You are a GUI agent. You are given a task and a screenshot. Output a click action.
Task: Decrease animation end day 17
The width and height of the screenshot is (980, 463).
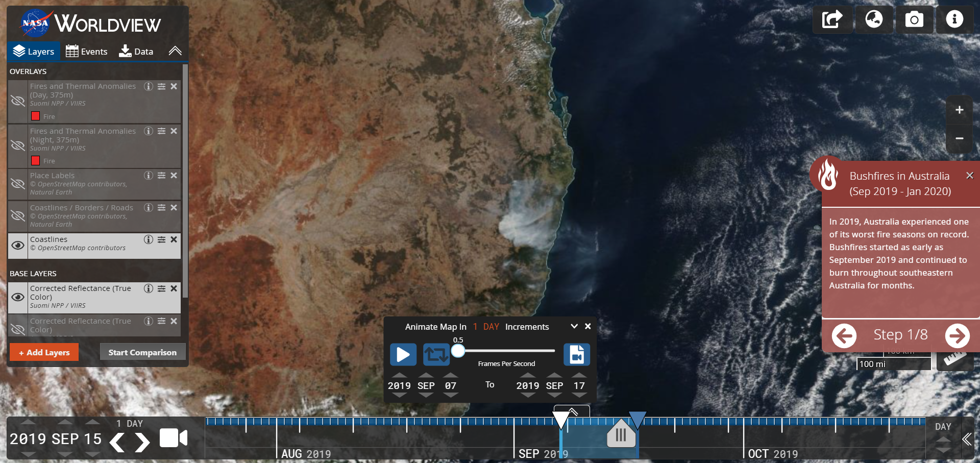[x=579, y=396]
